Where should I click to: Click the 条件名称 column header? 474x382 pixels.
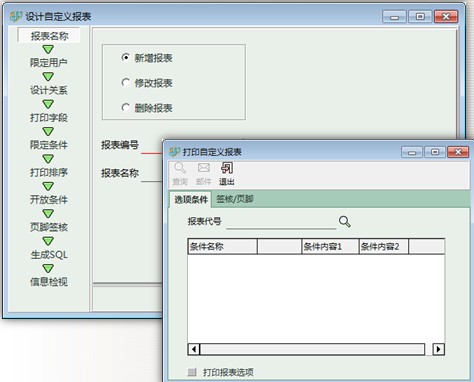click(x=223, y=246)
